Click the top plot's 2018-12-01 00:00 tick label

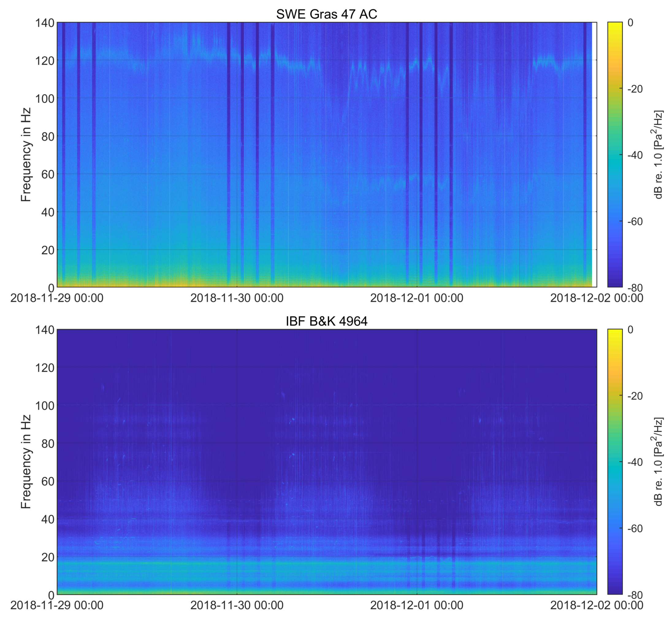(x=417, y=297)
